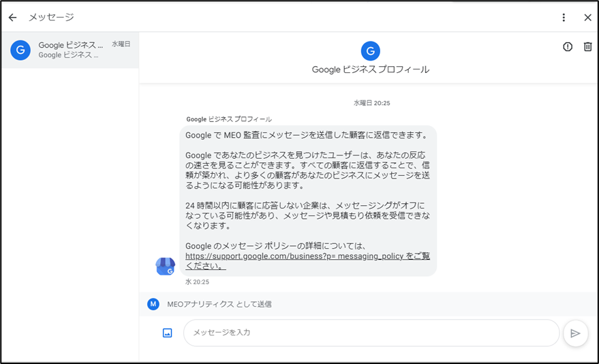Click the メッセージ title in the top bar
This screenshot has width=599, height=364.
51,17
